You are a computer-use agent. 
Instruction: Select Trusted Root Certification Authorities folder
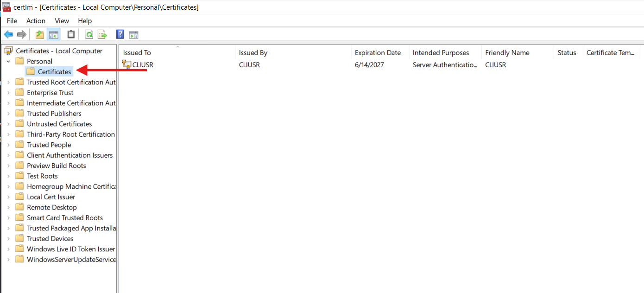[x=71, y=82]
